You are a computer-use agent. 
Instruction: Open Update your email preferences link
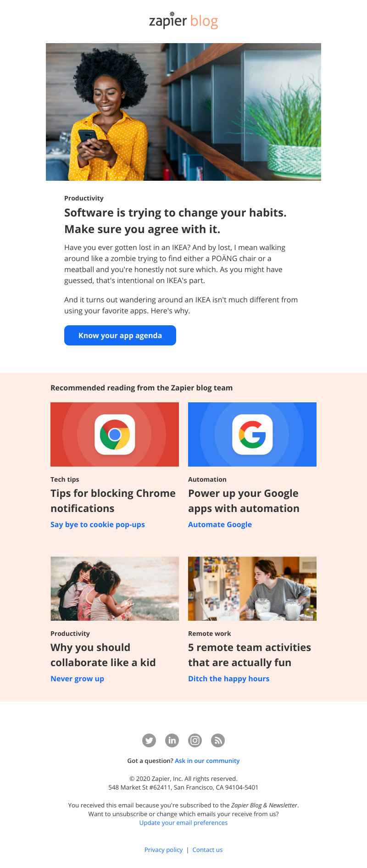click(x=183, y=823)
